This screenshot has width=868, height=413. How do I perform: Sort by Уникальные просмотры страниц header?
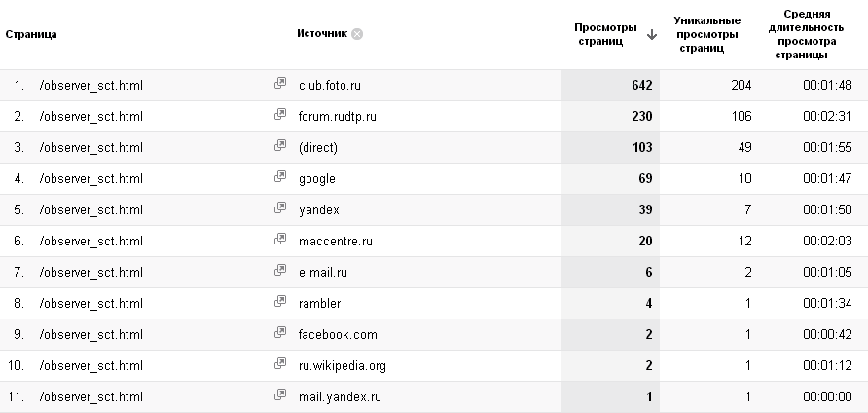click(x=706, y=34)
